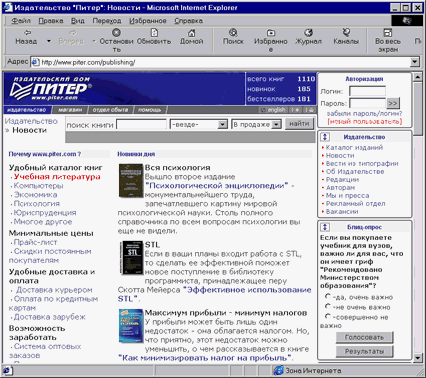Viewport: 426px width, 378px height.
Task: Click the vertical scrollbar up arrow
Action: click(418, 77)
